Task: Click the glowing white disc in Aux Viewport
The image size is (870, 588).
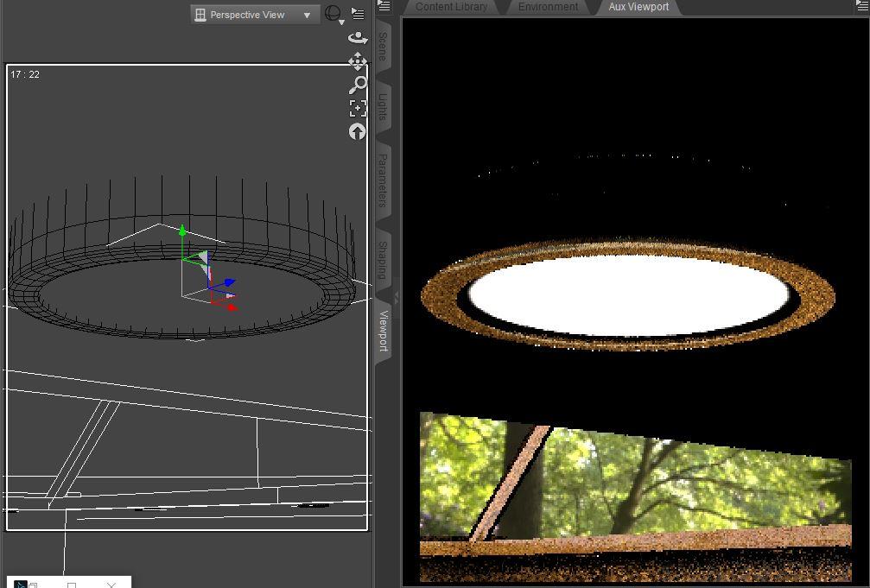Action: (x=629, y=295)
